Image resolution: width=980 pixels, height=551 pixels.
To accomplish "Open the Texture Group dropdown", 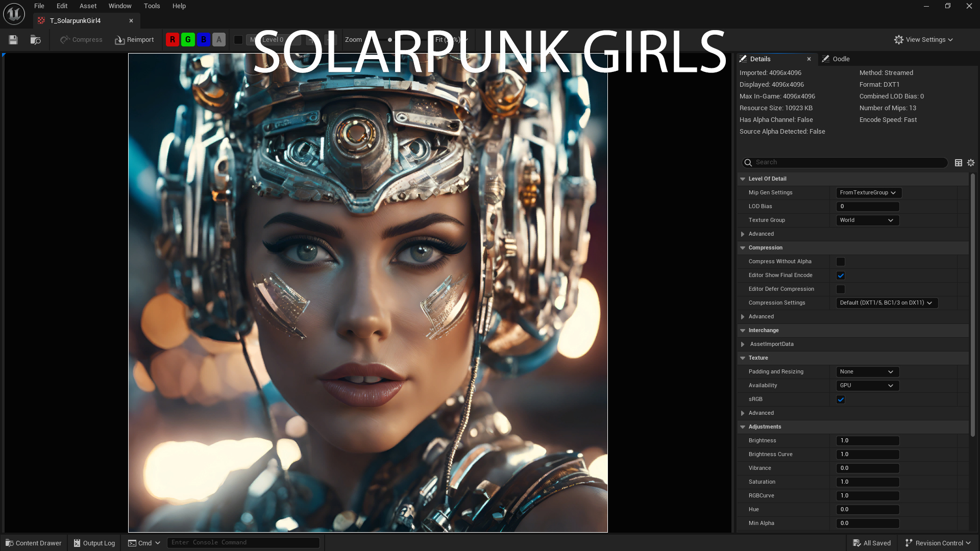I will [x=868, y=220].
